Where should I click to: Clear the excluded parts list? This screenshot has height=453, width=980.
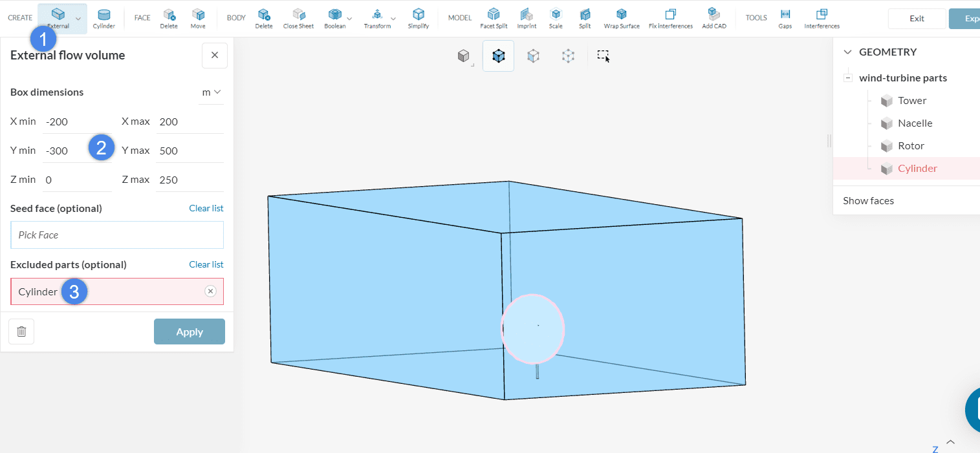[206, 264]
